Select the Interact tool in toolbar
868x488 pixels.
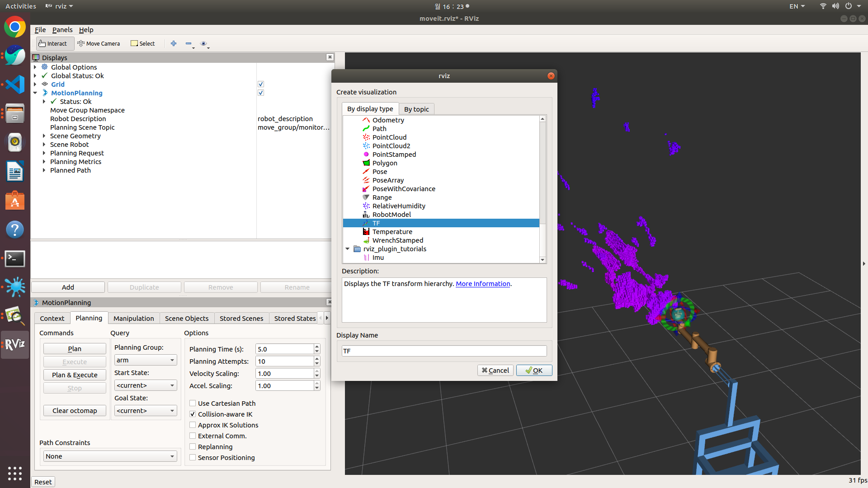[x=53, y=43]
